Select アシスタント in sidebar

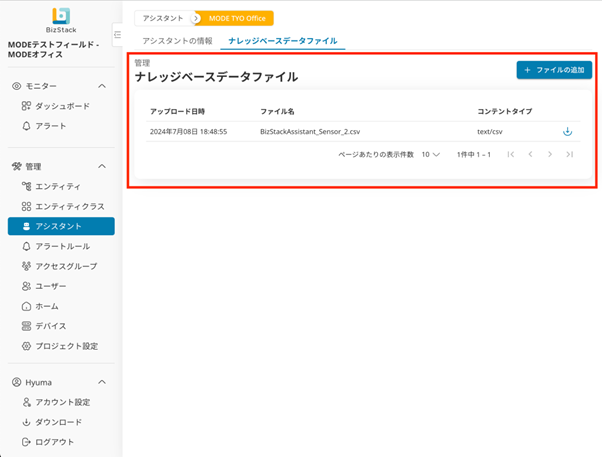coord(61,226)
